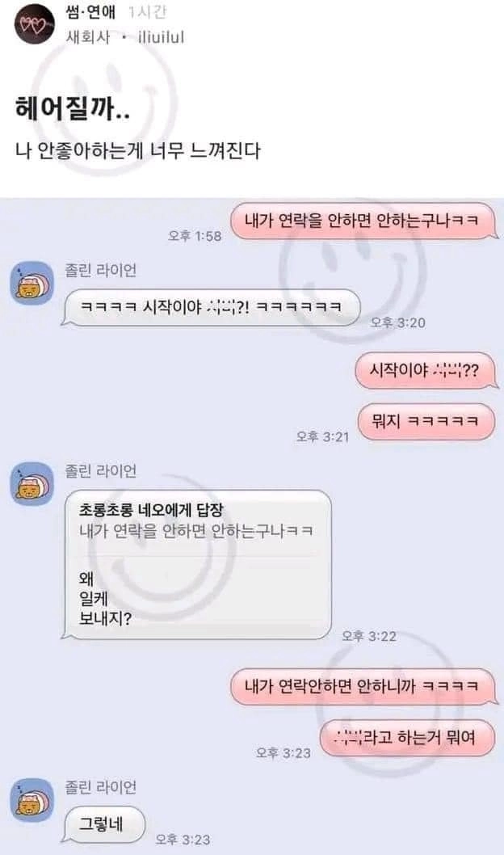
Task: Open the post title 헤어질까..
Action: (x=73, y=108)
